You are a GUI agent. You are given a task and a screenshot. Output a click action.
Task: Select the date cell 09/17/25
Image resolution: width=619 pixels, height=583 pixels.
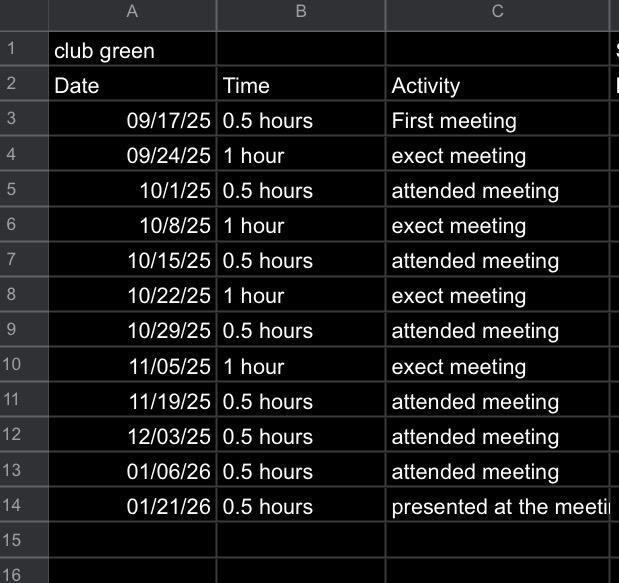pyautogui.click(x=132, y=121)
